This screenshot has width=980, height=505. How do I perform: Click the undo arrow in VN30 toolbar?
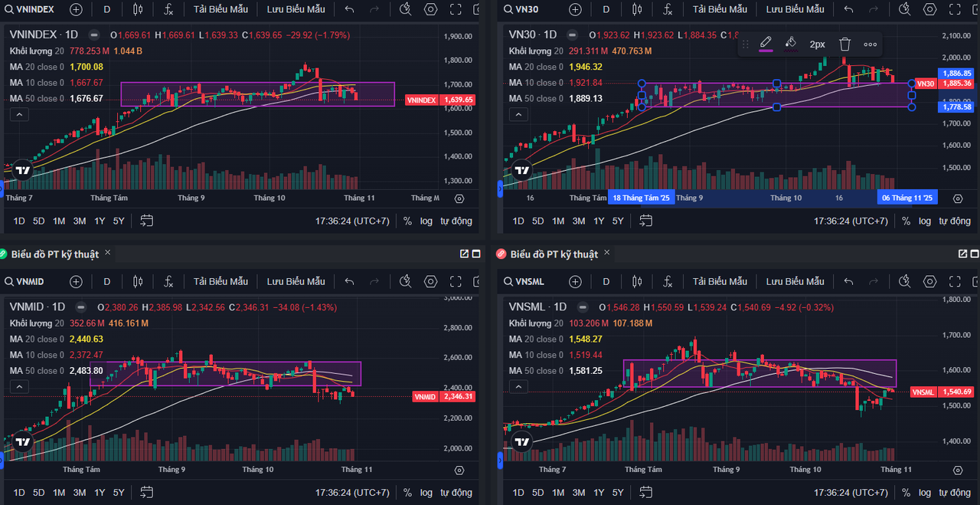point(849,9)
